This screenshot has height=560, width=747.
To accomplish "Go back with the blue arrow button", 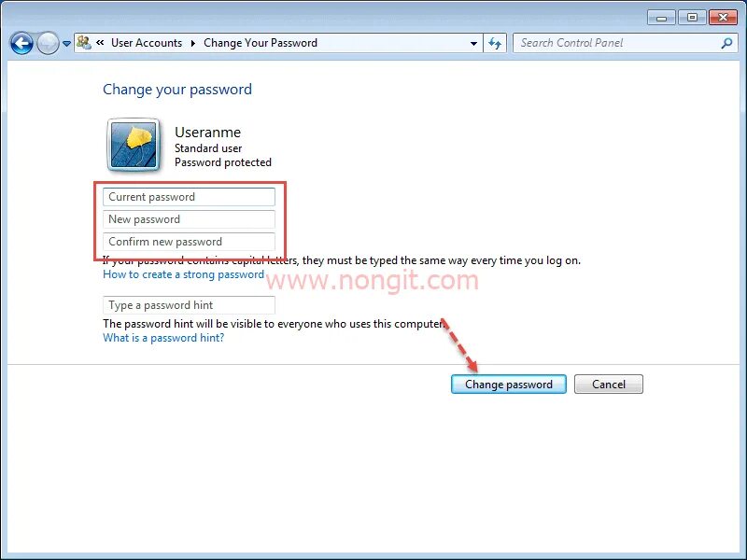I will tap(21, 43).
